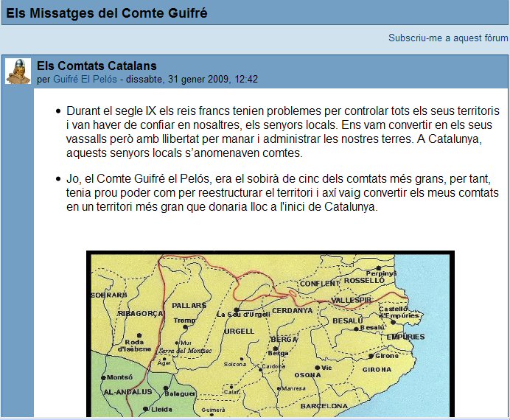The image size is (510, 420).
Task: Click the URGELL county label on map
Action: click(238, 332)
